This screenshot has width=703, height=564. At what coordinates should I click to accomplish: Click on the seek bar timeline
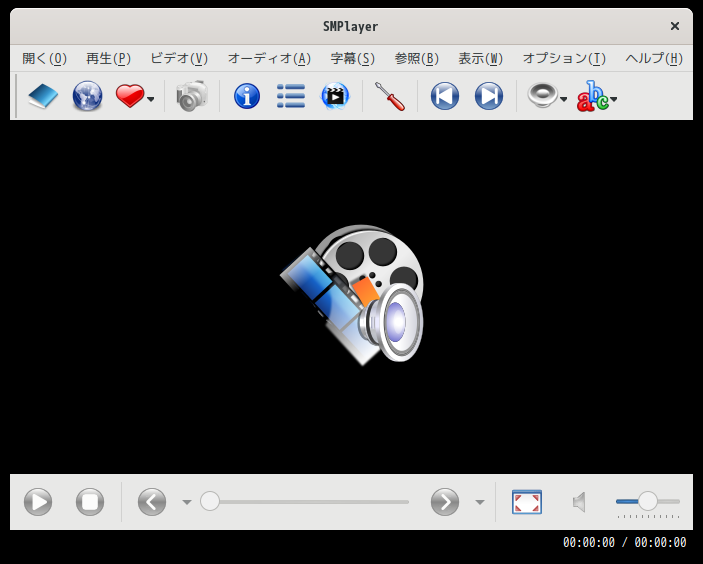point(305,502)
